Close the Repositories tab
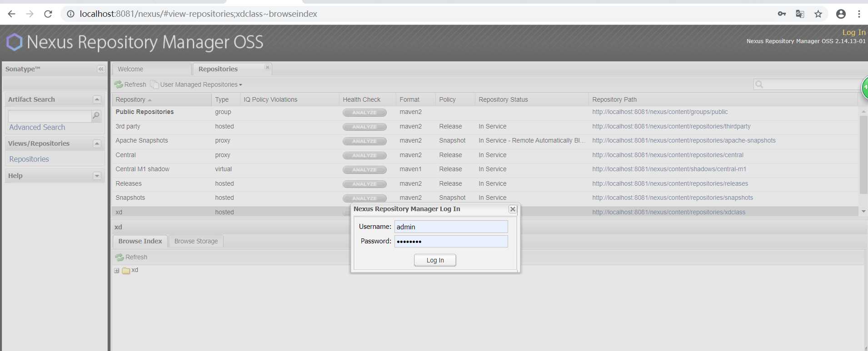Image resolution: width=868 pixels, height=351 pixels. pos(267,68)
